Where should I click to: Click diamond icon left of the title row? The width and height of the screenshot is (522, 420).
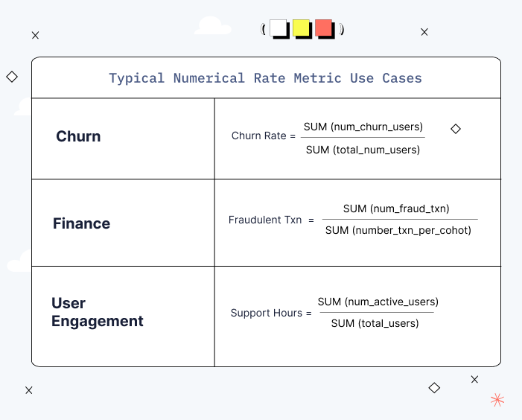tap(12, 77)
